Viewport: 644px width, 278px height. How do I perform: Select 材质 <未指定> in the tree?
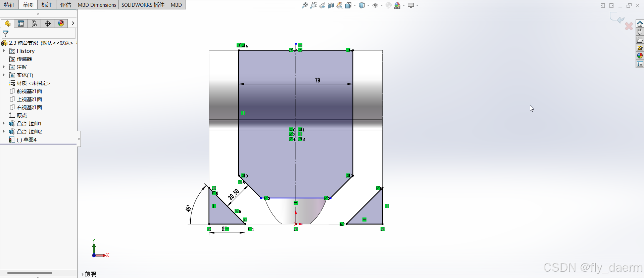[x=30, y=83]
